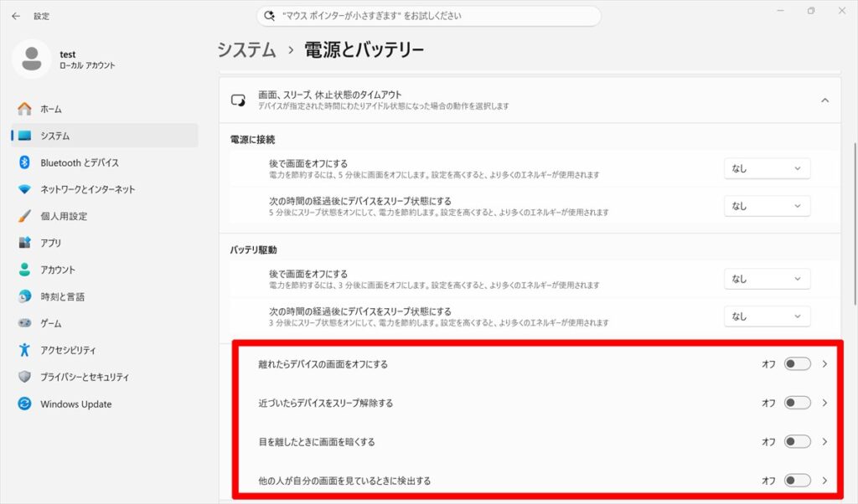Click the Windows Update sync icon

[x=24, y=404]
